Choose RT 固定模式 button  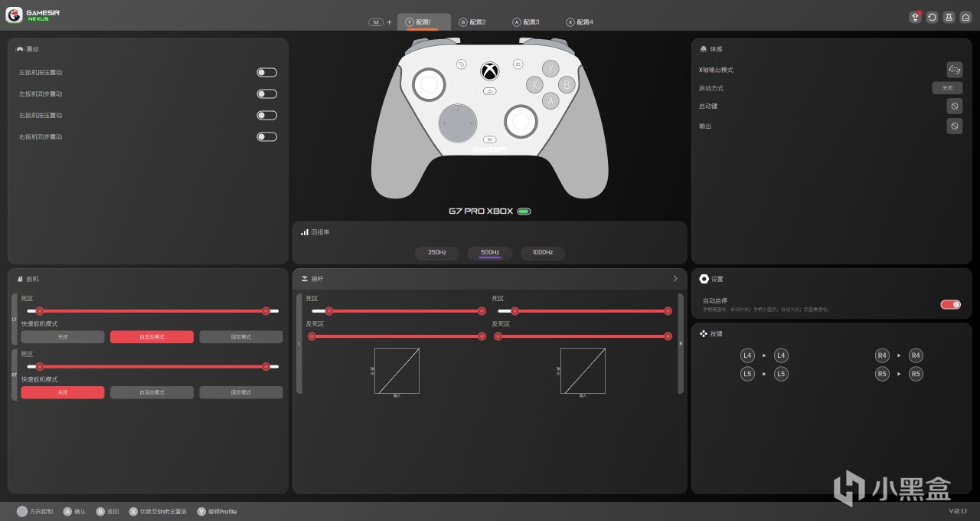click(241, 392)
